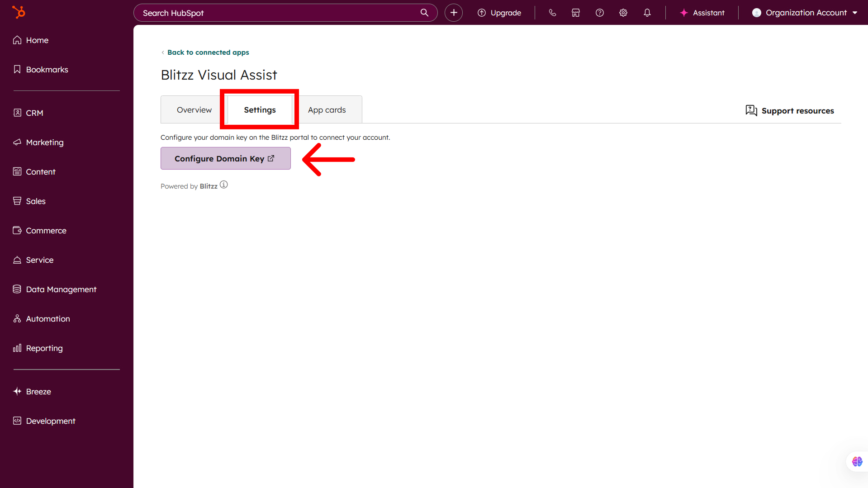The width and height of the screenshot is (868, 488).
Task: Open the Breeze Assistant
Action: (x=702, y=13)
